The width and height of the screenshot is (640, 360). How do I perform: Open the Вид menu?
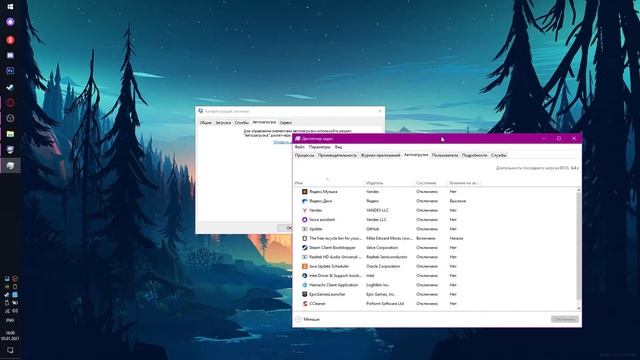pyautogui.click(x=338, y=147)
